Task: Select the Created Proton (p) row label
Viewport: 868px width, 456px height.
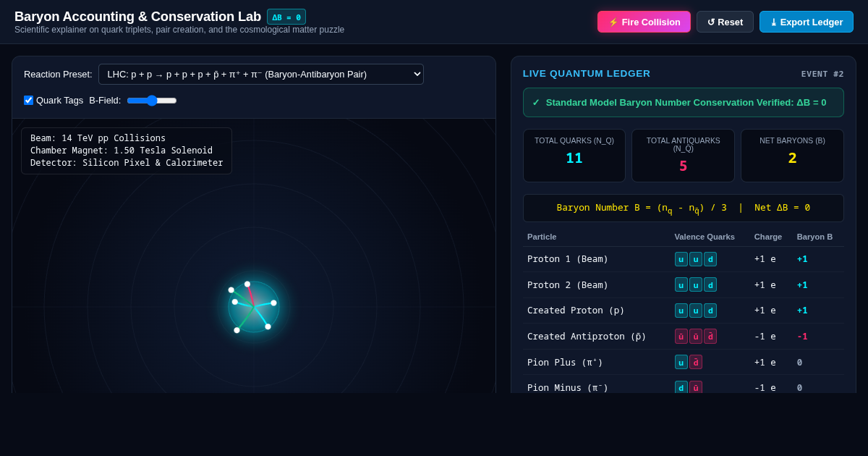Action: 576,311
